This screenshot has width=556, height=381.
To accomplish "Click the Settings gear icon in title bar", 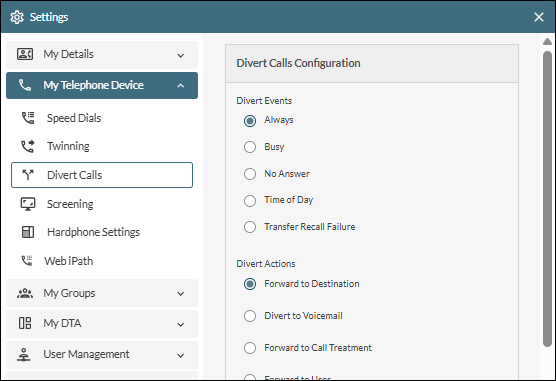I will (17, 17).
